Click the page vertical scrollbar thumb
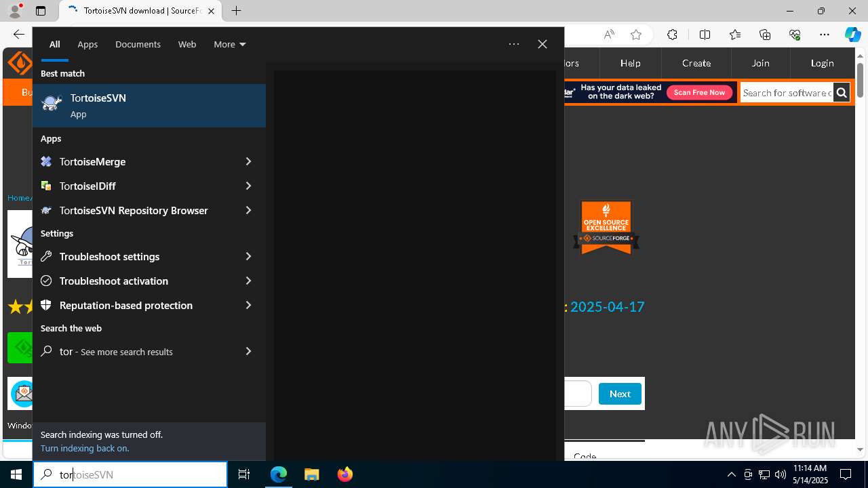The height and width of the screenshot is (488, 868). 860,79
